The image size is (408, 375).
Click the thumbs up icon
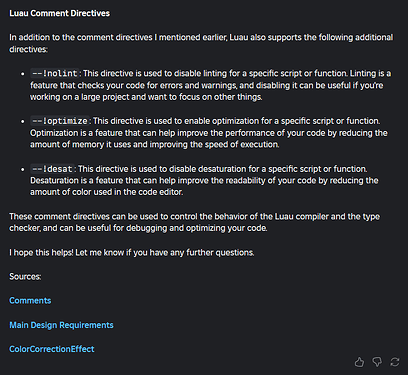tap(359, 362)
